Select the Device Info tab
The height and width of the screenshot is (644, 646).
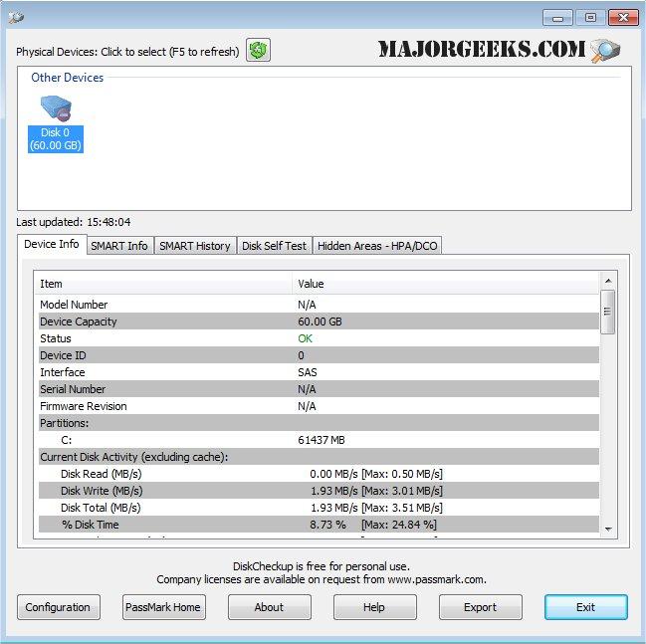[x=52, y=245]
